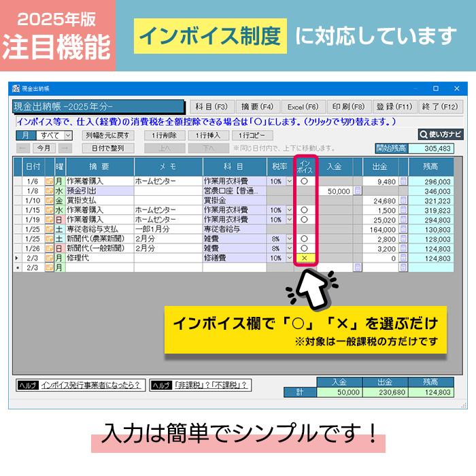Screen dimensions: 476x476
Task: Click the 出金 total 230,680
Action: click(386, 392)
